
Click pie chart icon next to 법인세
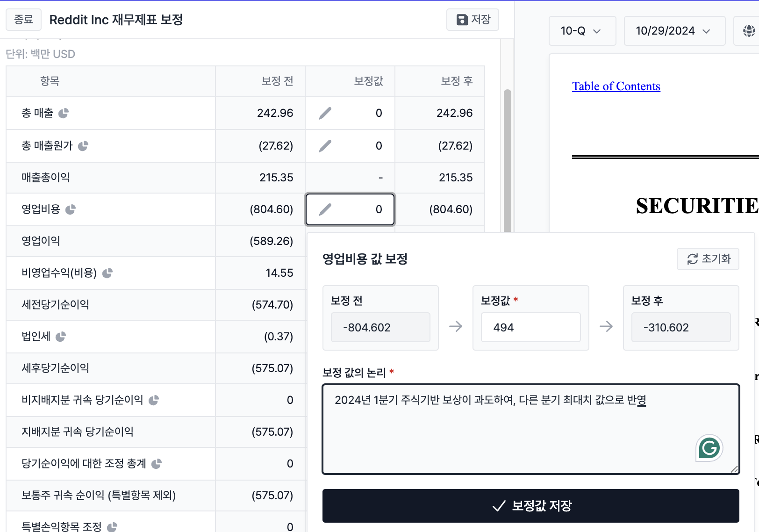pos(61,337)
